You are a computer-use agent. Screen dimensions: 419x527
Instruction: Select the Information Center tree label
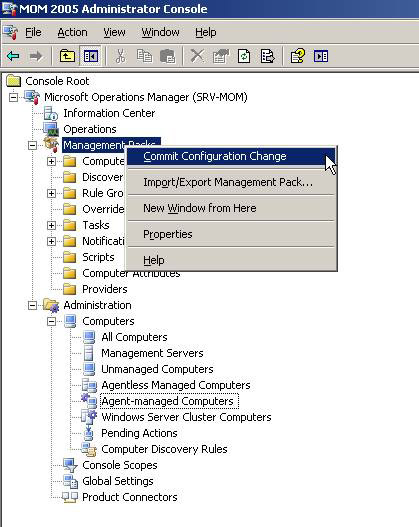[x=109, y=113]
